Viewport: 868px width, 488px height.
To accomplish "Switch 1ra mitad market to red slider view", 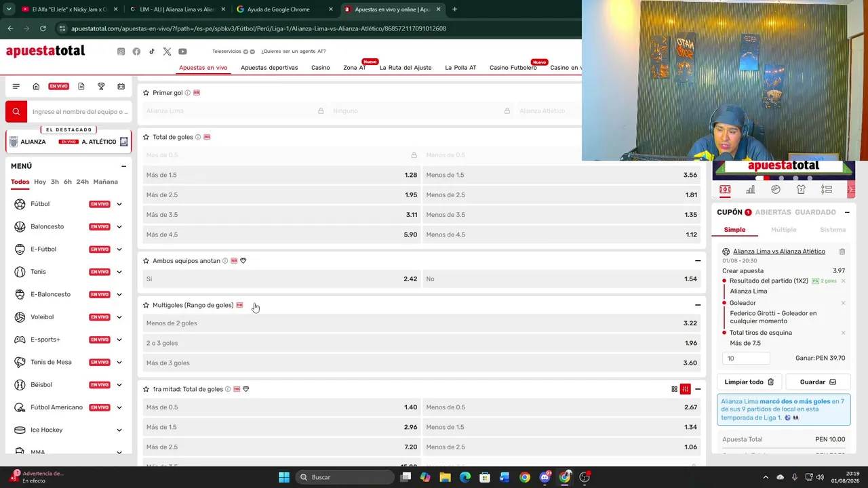I will tap(686, 389).
